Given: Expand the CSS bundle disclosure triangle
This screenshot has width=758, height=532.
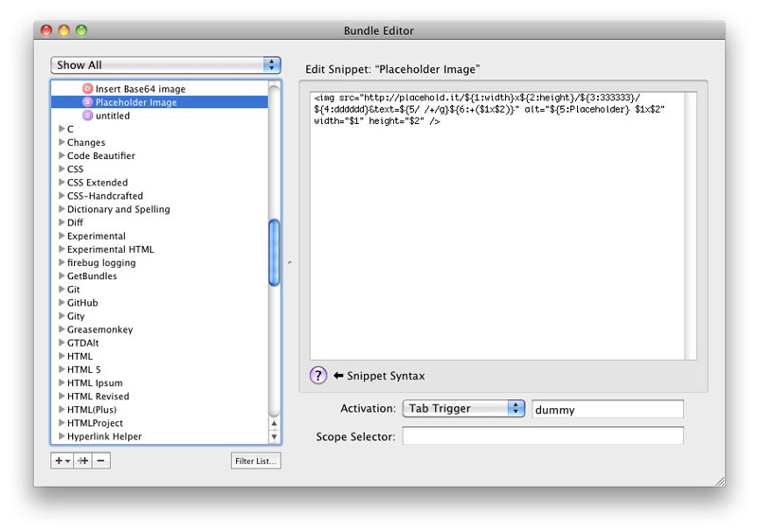Looking at the screenshot, I should (x=62, y=169).
